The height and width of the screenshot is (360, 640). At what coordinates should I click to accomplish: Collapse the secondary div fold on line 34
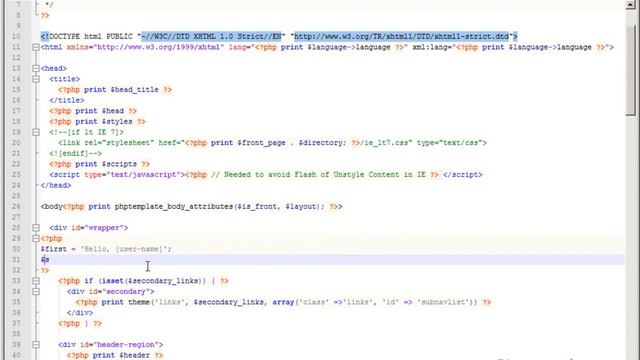click(x=36, y=291)
